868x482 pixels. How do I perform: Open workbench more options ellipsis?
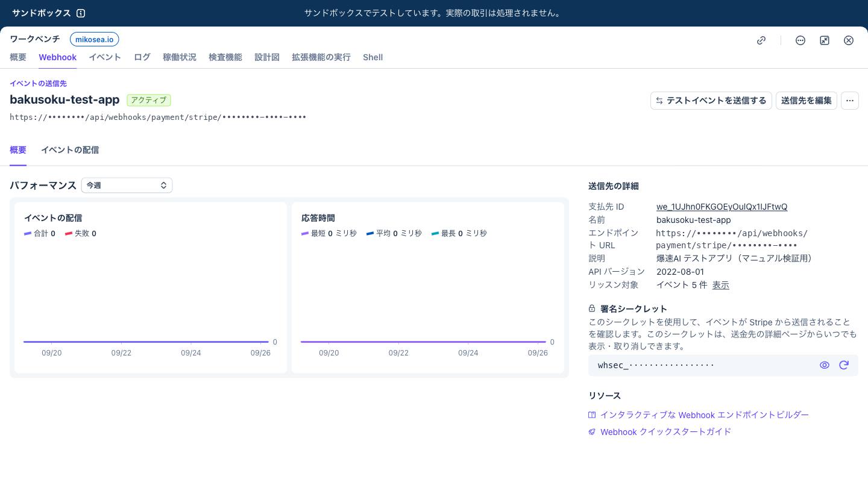point(800,40)
